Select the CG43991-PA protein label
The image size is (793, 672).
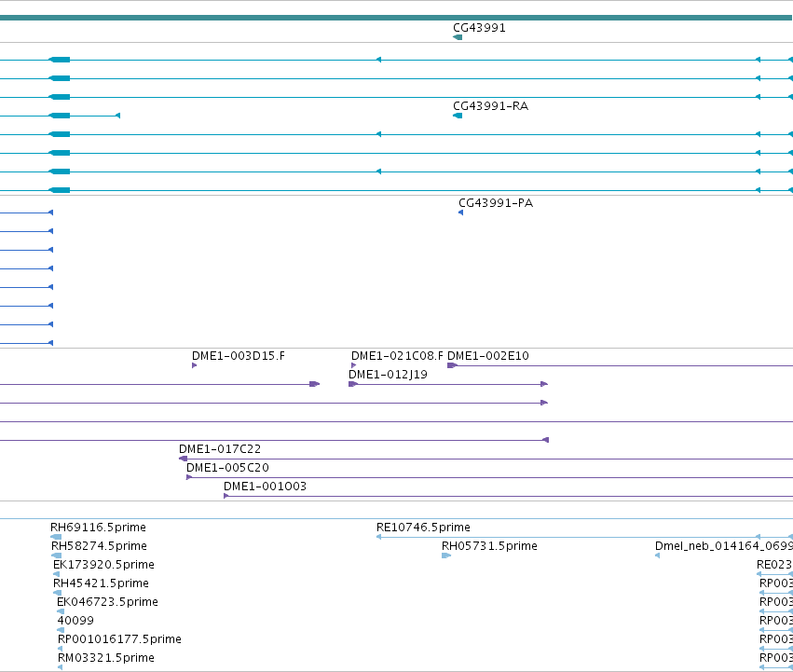(496, 203)
